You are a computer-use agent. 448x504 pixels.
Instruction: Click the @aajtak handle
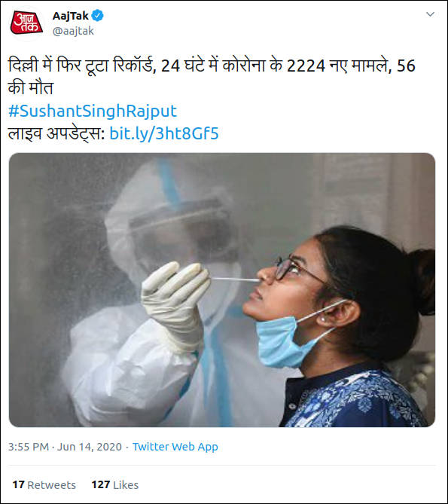(x=73, y=31)
